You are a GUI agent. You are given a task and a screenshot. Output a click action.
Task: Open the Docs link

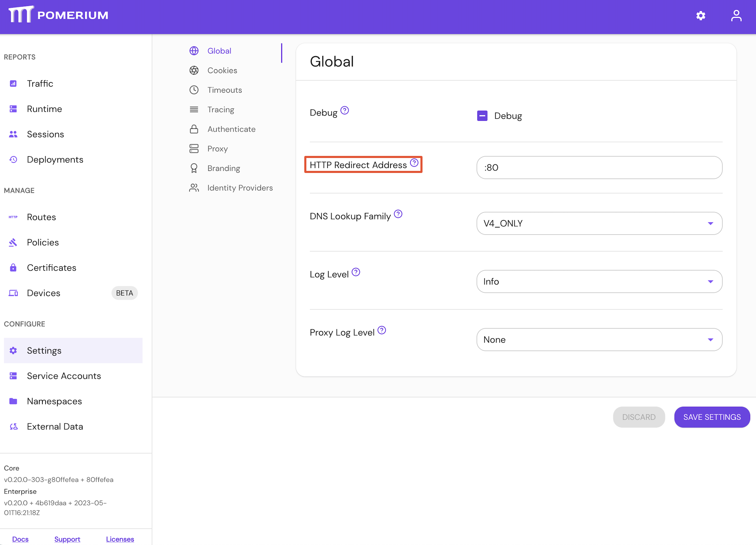pyautogui.click(x=20, y=539)
